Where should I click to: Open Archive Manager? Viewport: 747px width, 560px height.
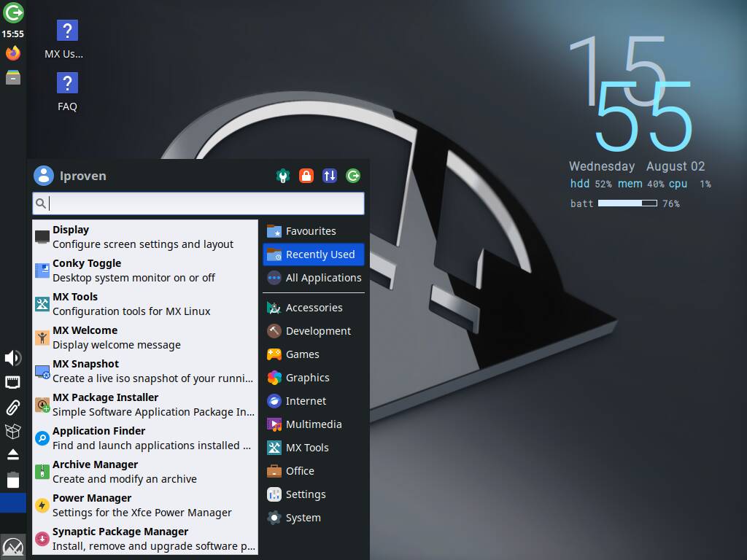[x=145, y=472]
